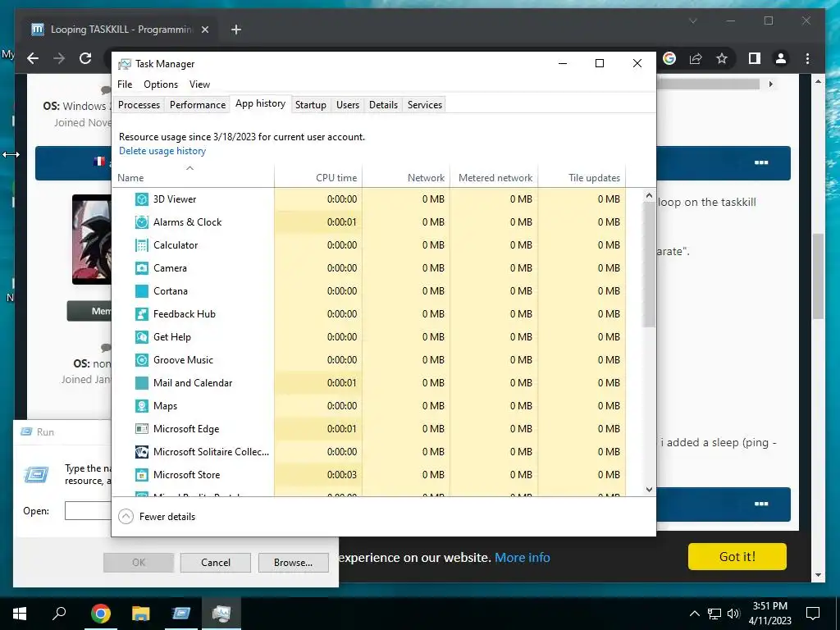
Task: Open Chrome's side panel icon
Action: 755,58
